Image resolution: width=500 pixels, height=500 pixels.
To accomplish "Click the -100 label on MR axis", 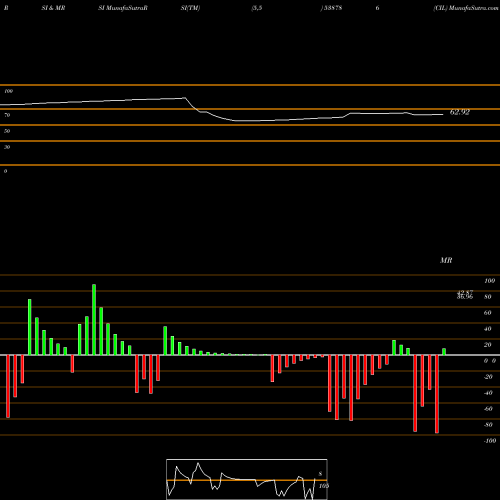I will pyautogui.click(x=490, y=441).
